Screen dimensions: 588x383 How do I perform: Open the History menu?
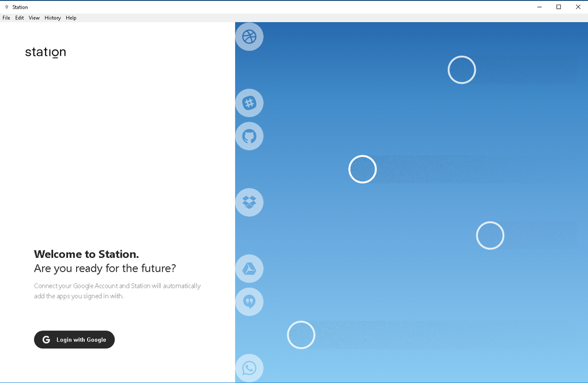52,18
